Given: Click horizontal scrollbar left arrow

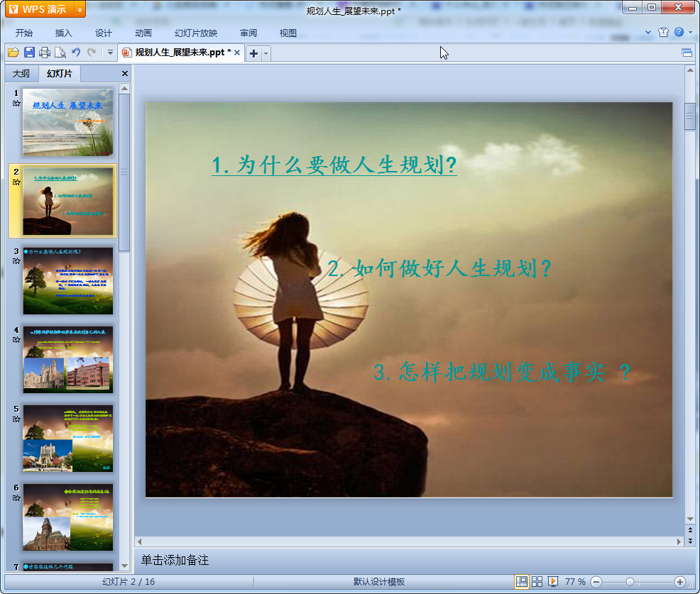Looking at the screenshot, I should [x=140, y=541].
